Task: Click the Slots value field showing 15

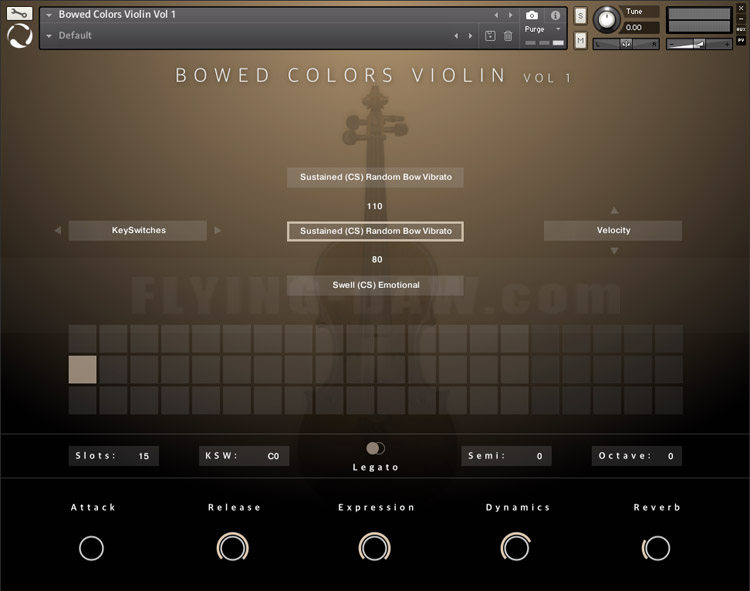Action: (x=114, y=456)
